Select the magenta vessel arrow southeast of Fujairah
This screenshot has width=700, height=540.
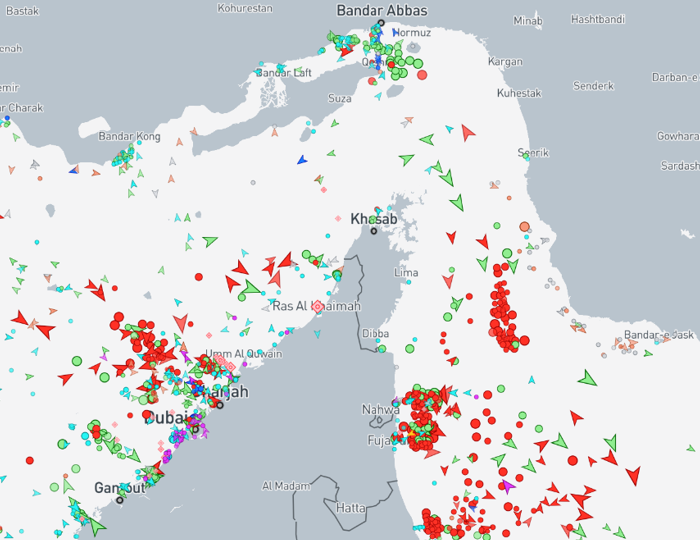click(508, 486)
